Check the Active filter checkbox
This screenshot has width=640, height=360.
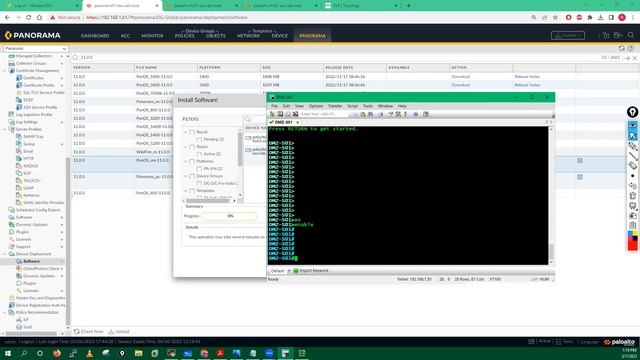tap(199, 154)
